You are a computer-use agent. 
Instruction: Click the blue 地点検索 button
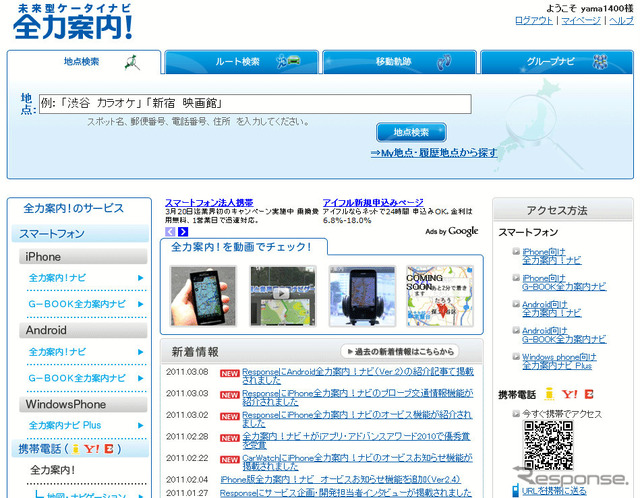tap(411, 132)
